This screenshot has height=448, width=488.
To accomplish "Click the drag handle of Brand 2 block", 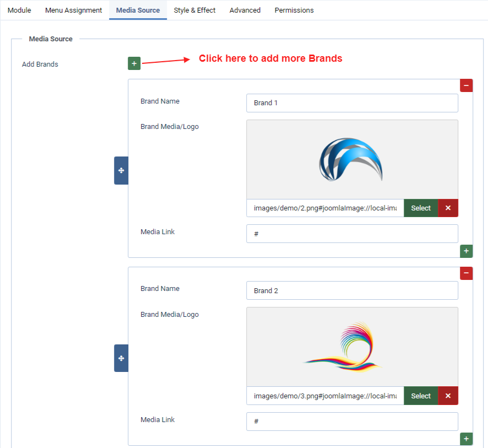I will (121, 358).
